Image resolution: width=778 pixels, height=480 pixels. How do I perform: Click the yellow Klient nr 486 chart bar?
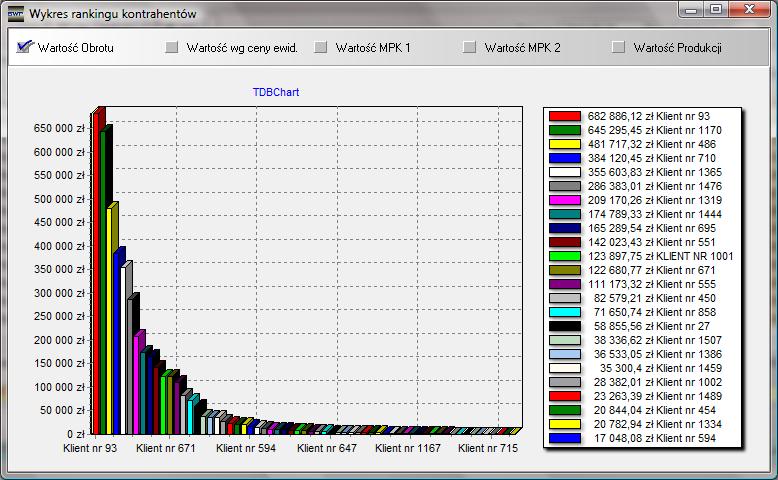coord(110,322)
